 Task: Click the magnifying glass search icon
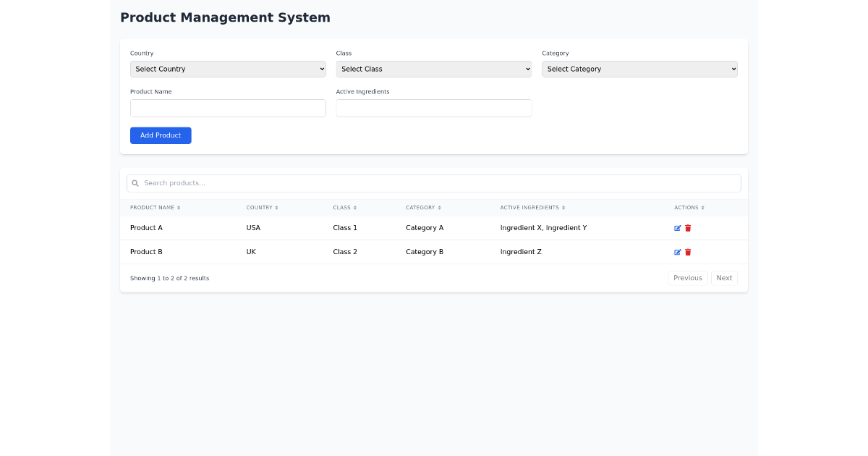coord(135,182)
